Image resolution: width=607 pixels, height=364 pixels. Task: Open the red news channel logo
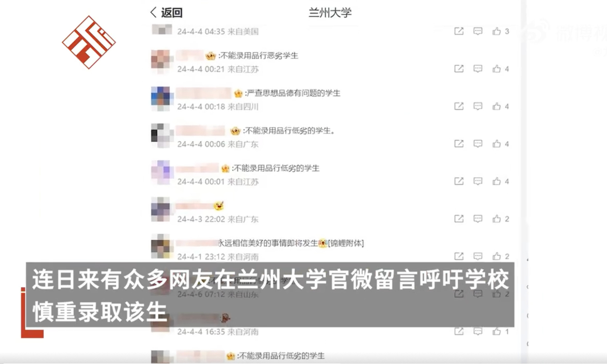coord(89,42)
